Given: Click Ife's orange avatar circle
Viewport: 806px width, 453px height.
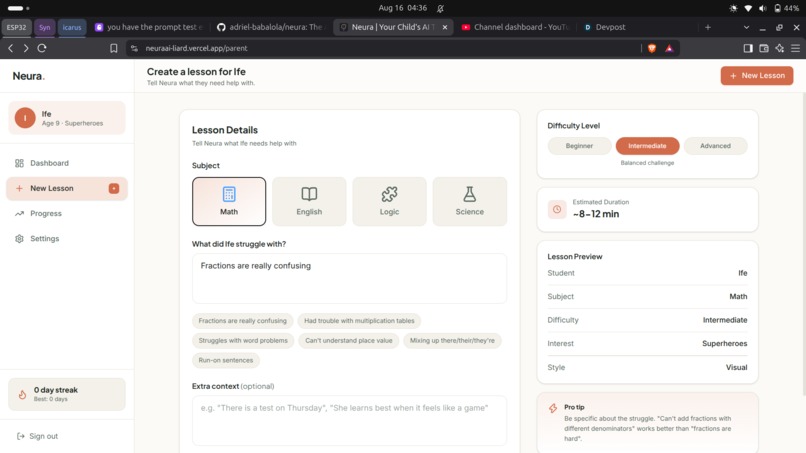Looking at the screenshot, I should pos(25,118).
